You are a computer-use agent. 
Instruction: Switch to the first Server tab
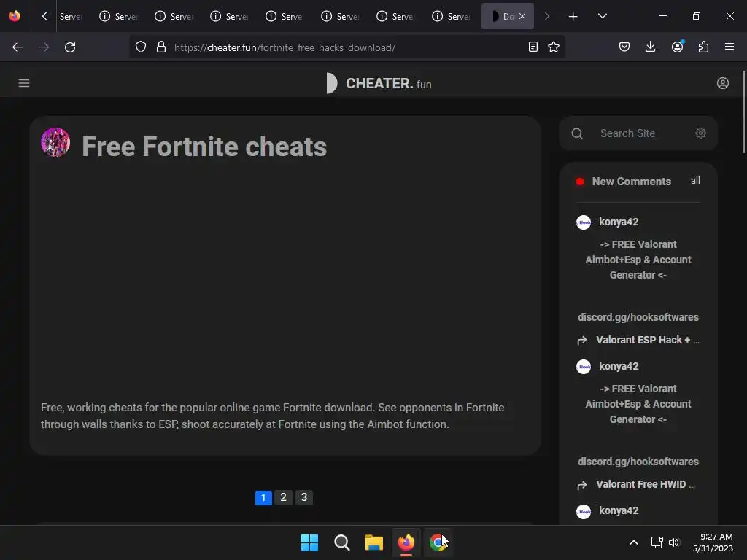[x=71, y=16]
